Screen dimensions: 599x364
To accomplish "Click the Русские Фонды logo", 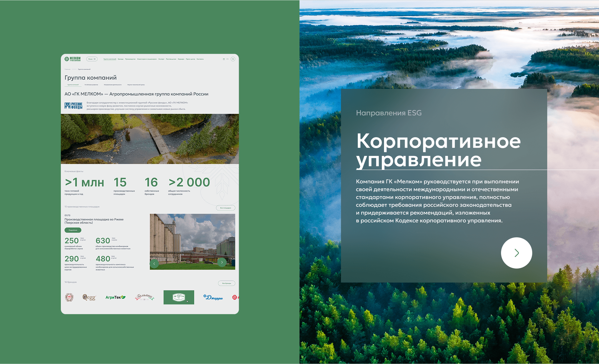I will [x=74, y=106].
